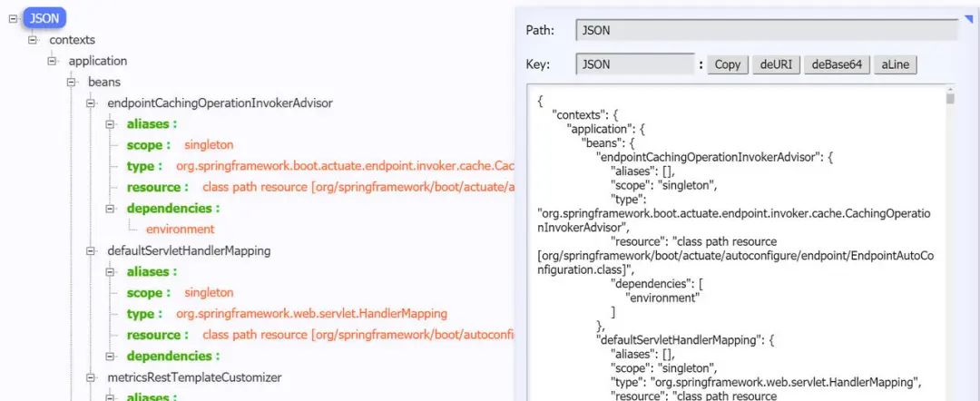Select dependencies label under defaultServletHandlerMapping
Screen dimensions: 980x401
pyautogui.click(x=173, y=356)
